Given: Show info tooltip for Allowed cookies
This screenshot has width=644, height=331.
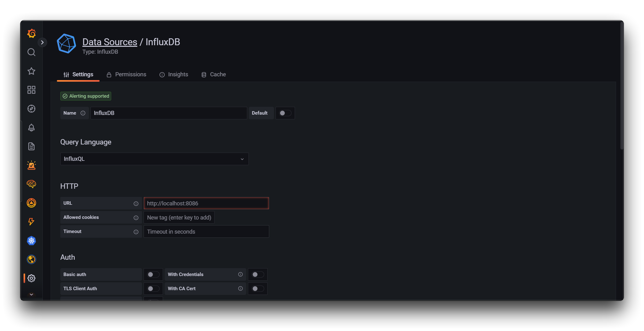Looking at the screenshot, I should click(x=136, y=218).
